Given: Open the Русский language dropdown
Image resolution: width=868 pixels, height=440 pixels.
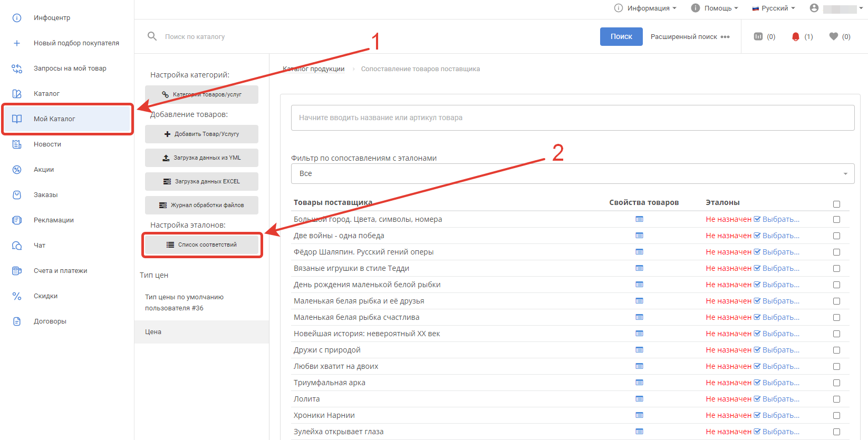Looking at the screenshot, I should [x=774, y=8].
